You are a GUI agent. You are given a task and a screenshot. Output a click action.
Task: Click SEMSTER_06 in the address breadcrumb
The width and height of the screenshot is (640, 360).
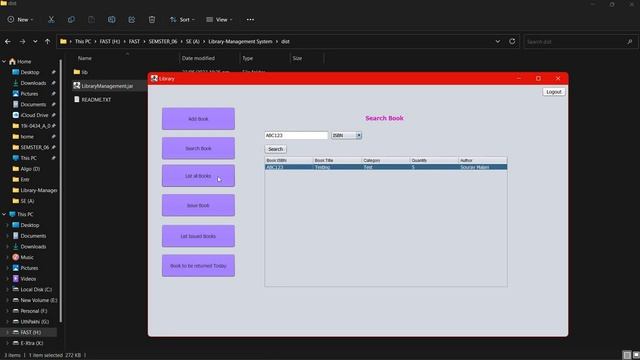(163, 42)
